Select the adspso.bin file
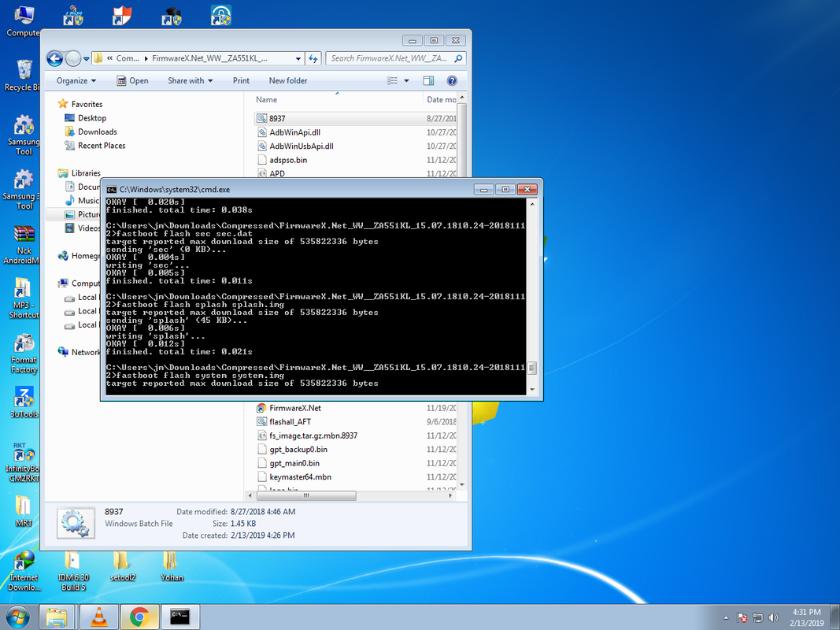The width and height of the screenshot is (840, 630). tap(356, 160)
